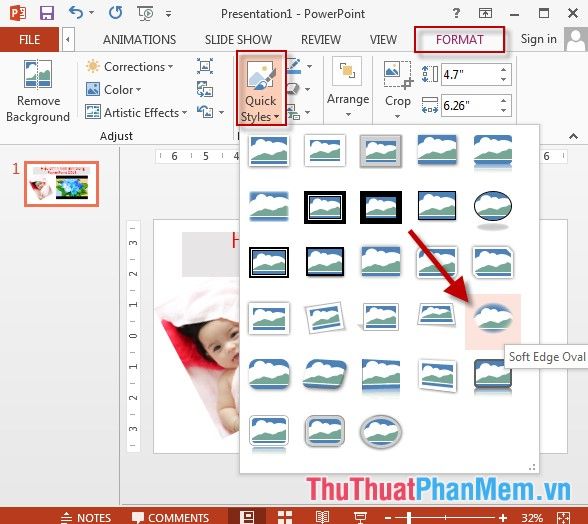Apply Compound Frame, Black style
588x524 pixels.
269,262
